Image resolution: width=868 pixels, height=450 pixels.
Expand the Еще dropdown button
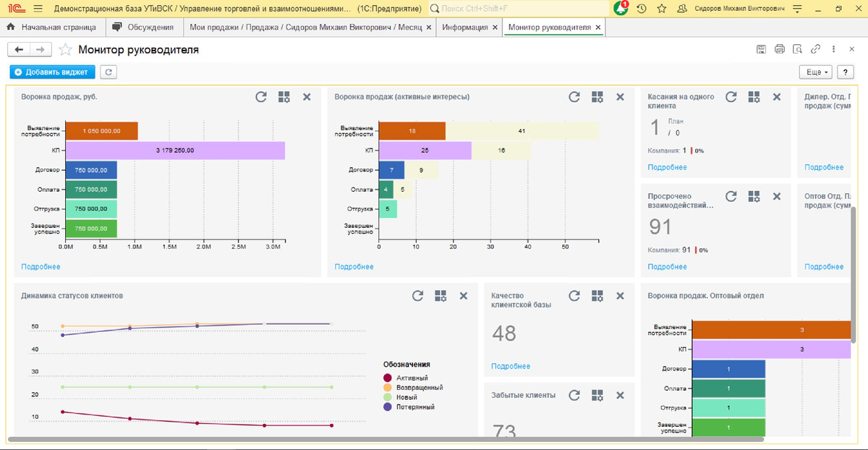coord(816,72)
